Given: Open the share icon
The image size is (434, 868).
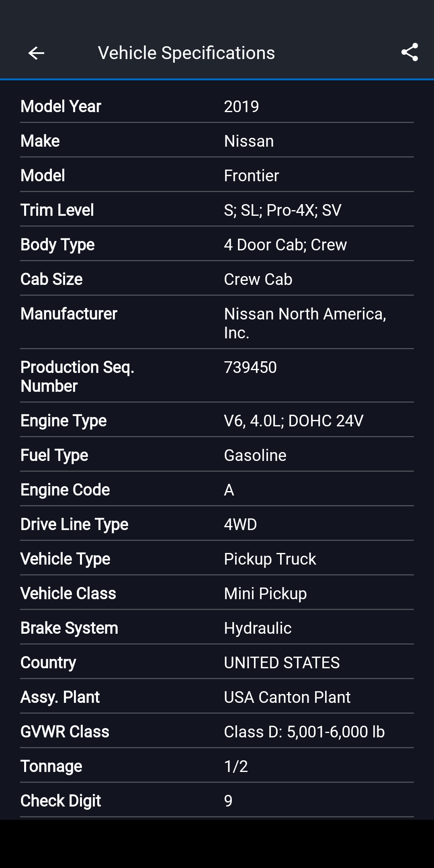Looking at the screenshot, I should click(x=409, y=53).
